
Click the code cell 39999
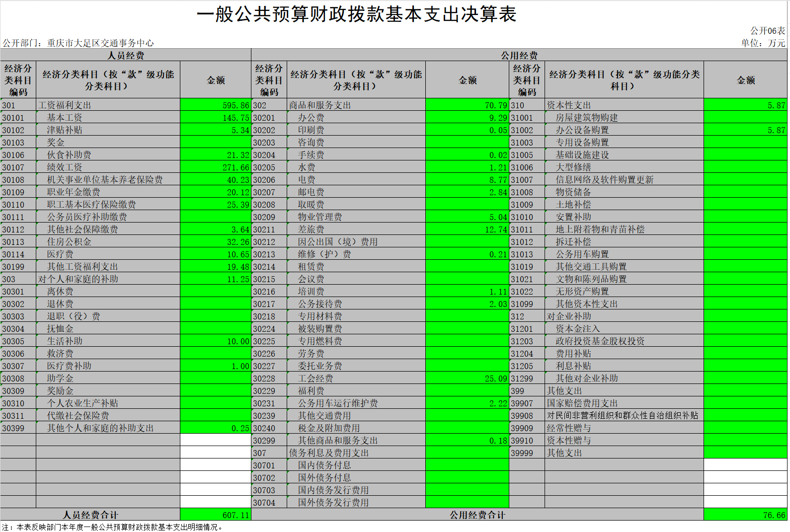pos(527,453)
